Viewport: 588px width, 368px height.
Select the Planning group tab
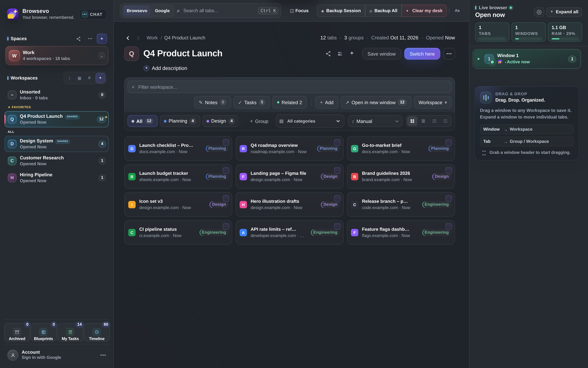tap(180, 121)
